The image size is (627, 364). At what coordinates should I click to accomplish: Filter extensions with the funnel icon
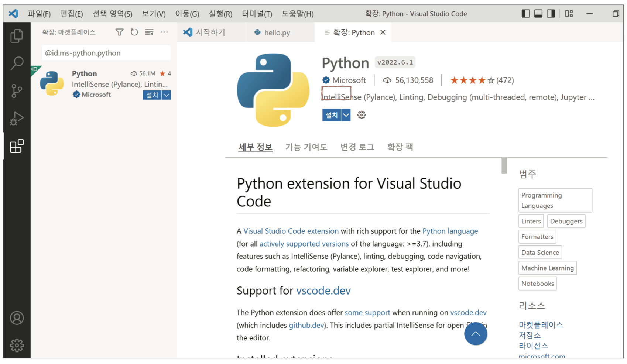coord(119,32)
